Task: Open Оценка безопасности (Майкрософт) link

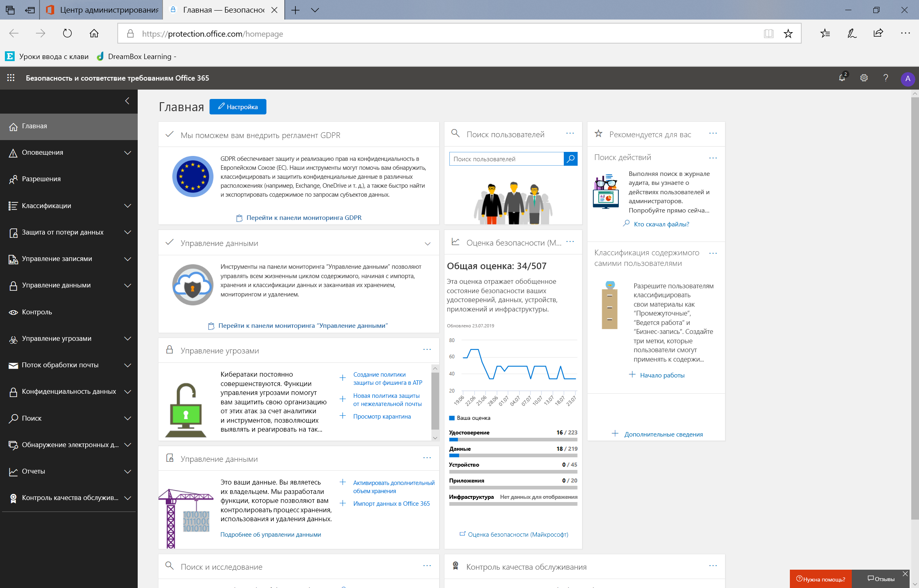Action: [x=518, y=535]
